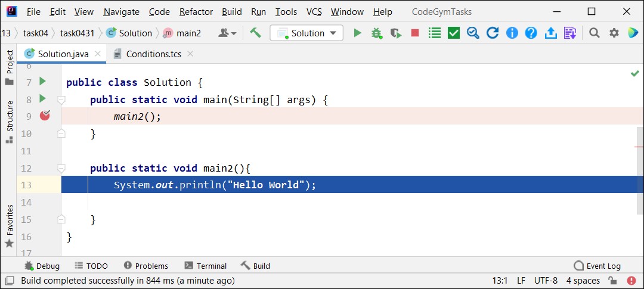Open the Solution run configuration dropdown
Viewport: 644px width, 289px height.
306,33
